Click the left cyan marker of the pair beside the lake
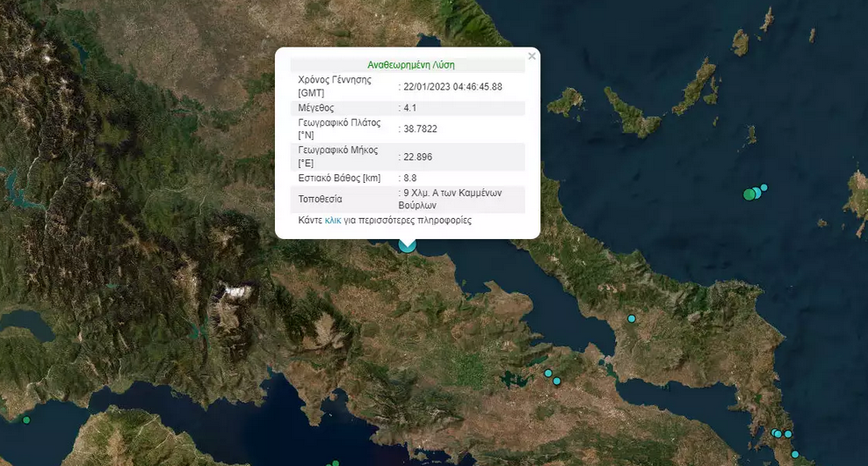868x466 pixels. coord(548,374)
